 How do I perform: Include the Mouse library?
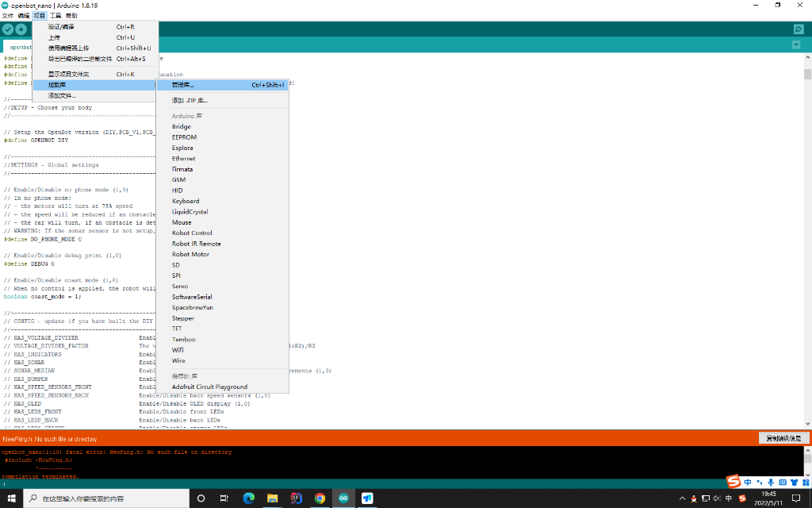pyautogui.click(x=223, y=222)
